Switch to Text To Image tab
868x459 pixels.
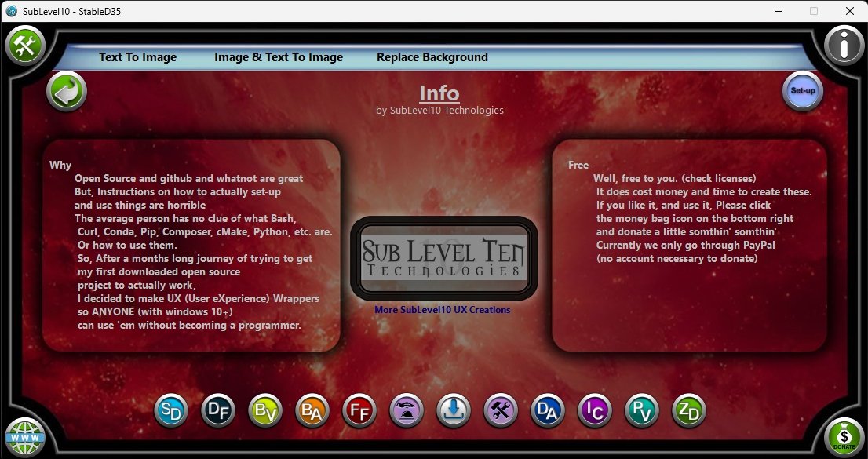(x=137, y=57)
